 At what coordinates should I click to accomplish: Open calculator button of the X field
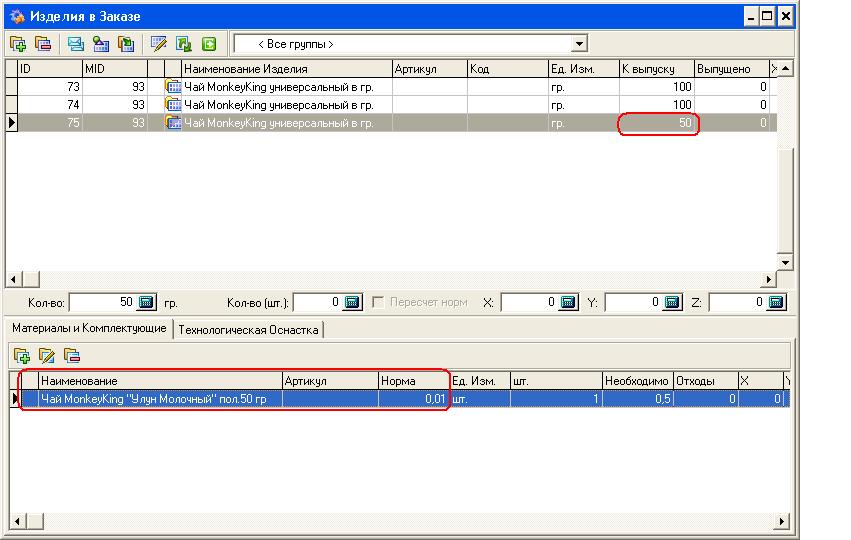568,302
